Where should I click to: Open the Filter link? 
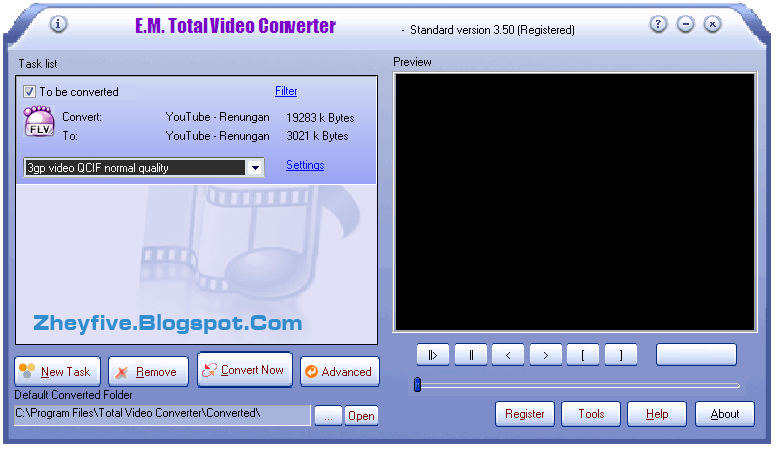pyautogui.click(x=286, y=91)
